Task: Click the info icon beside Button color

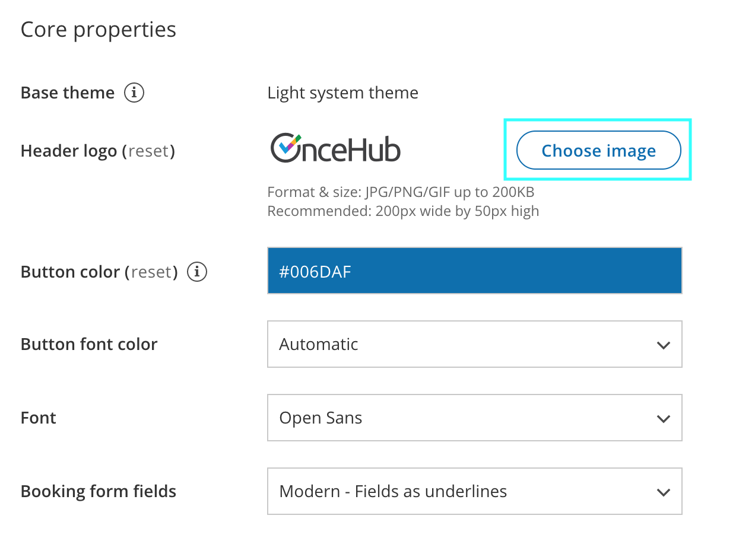Action: (x=197, y=272)
